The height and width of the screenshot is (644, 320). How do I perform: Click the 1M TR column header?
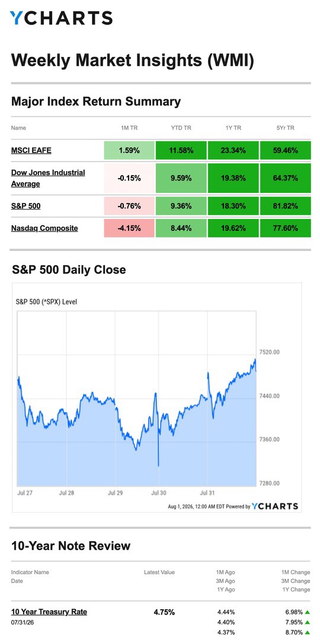129,128
